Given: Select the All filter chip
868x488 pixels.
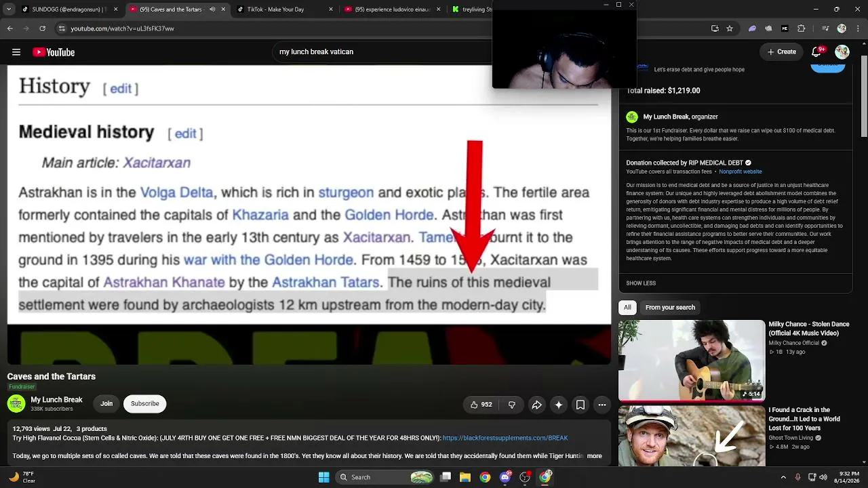Looking at the screenshot, I should (x=627, y=308).
